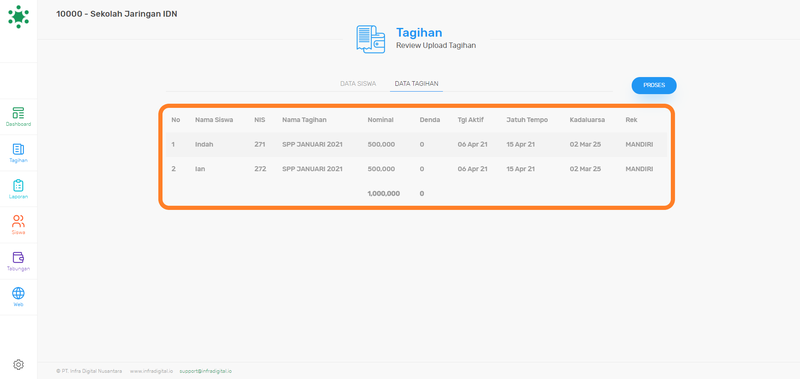
Task: Click MANDIRI in Indah's row
Action: point(639,144)
